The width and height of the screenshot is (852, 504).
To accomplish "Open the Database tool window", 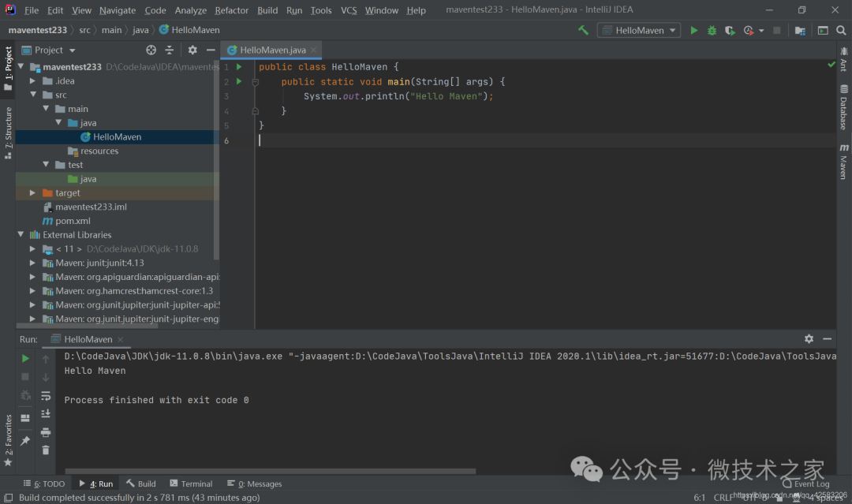I will click(x=843, y=107).
